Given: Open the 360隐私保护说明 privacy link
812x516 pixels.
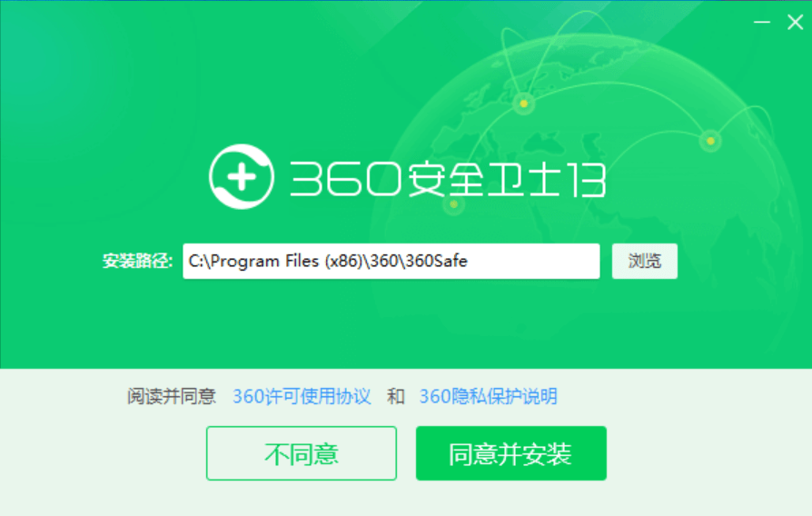Looking at the screenshot, I should [489, 396].
